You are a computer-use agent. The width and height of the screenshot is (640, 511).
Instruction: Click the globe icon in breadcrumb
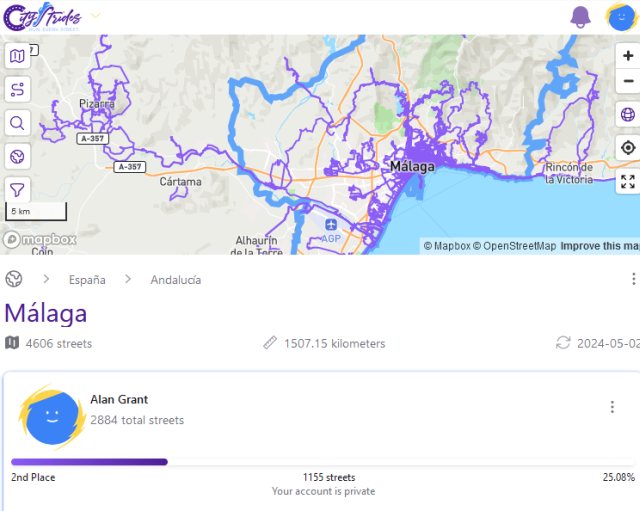pos(14,279)
